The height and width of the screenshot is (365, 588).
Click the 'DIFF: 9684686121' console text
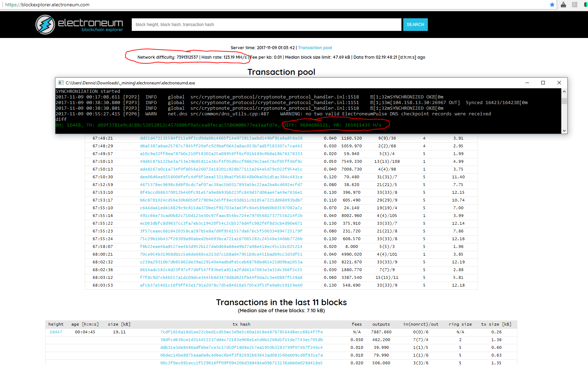point(306,125)
